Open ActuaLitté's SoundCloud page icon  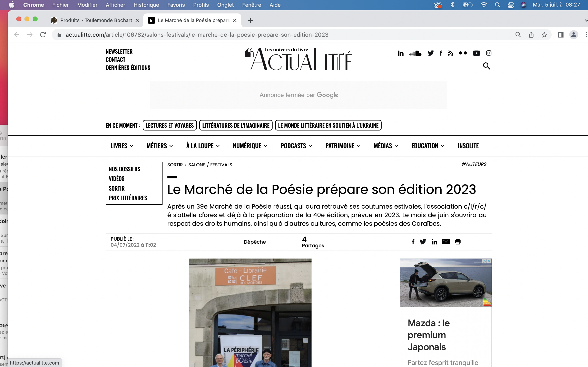[x=415, y=53]
